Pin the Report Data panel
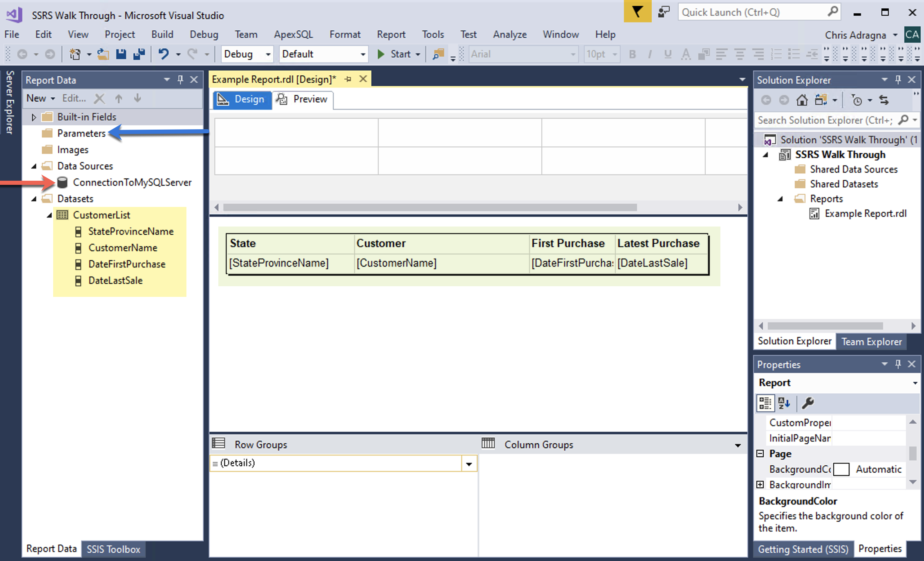This screenshot has width=924, height=561. 180,80
